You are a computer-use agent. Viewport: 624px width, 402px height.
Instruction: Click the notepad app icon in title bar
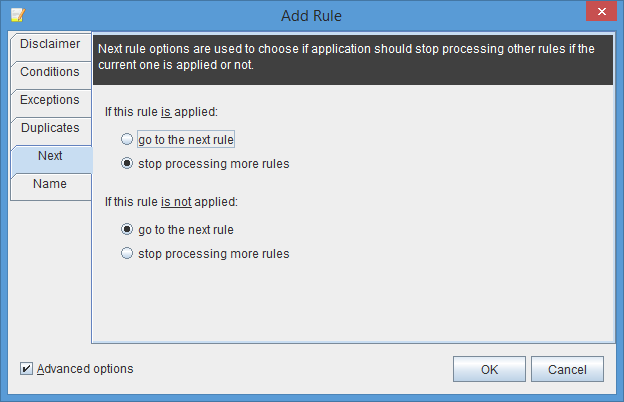pyautogui.click(x=18, y=15)
